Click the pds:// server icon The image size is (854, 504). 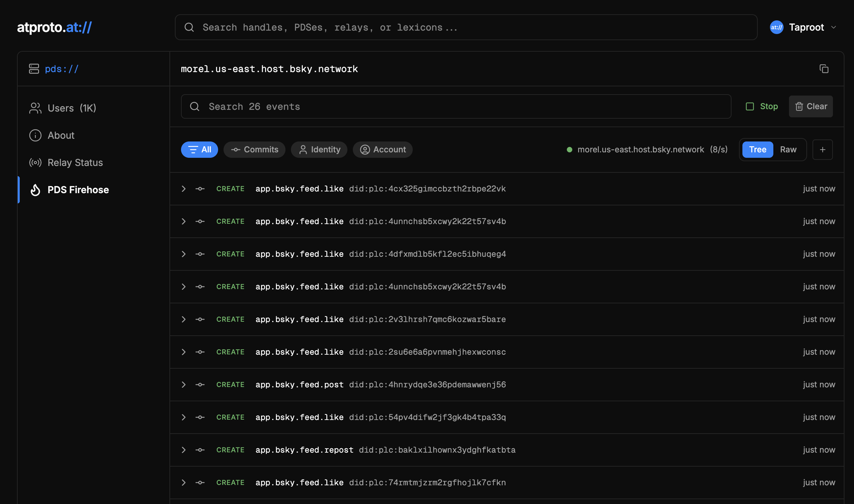[34, 69]
